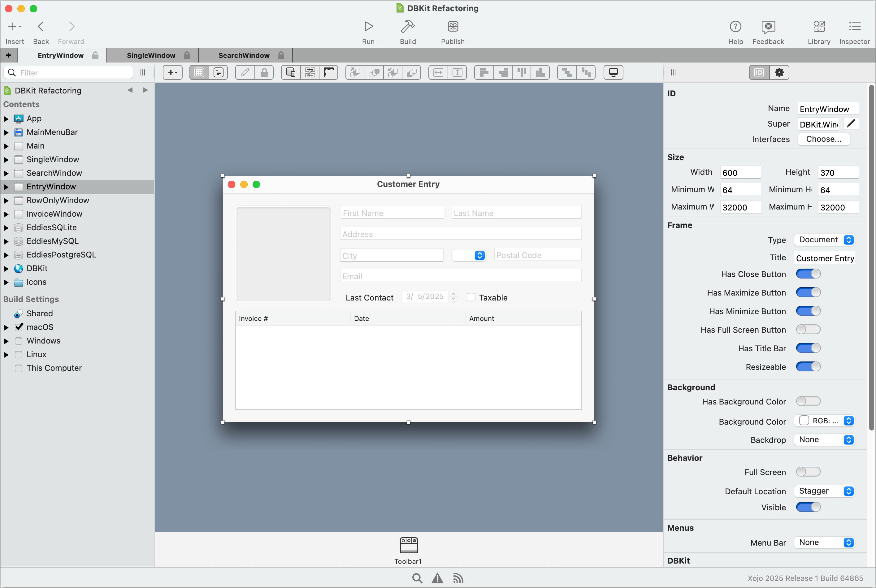The width and height of the screenshot is (876, 588).
Task: Open the Publish toolbar icon
Action: point(453,26)
